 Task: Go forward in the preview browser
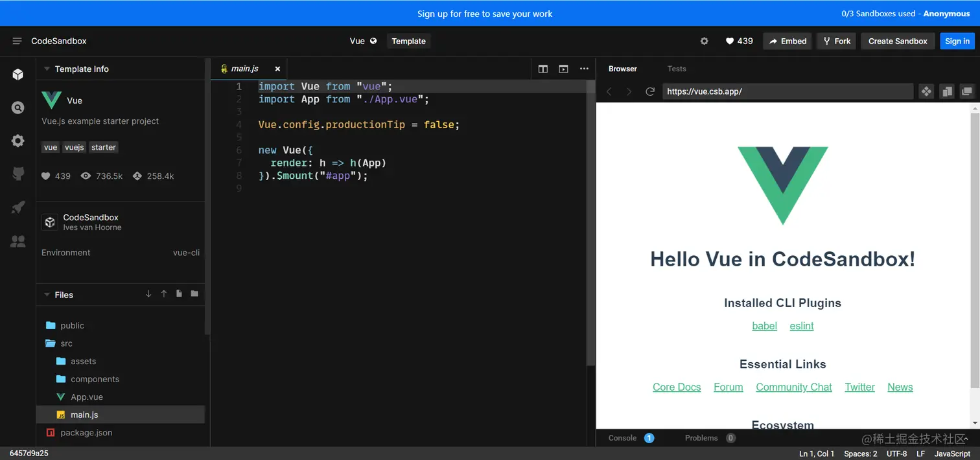click(629, 92)
